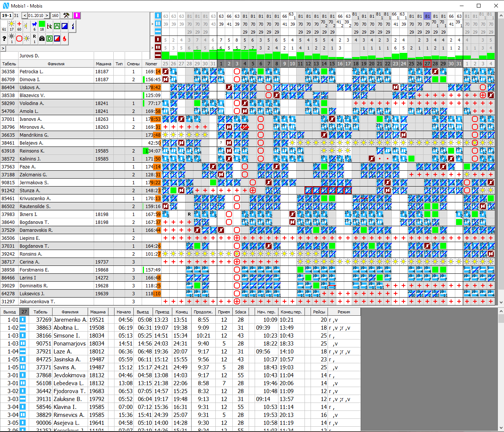Click the 1-01 row bar icon
The image size is (504, 432).
coord(23,319)
